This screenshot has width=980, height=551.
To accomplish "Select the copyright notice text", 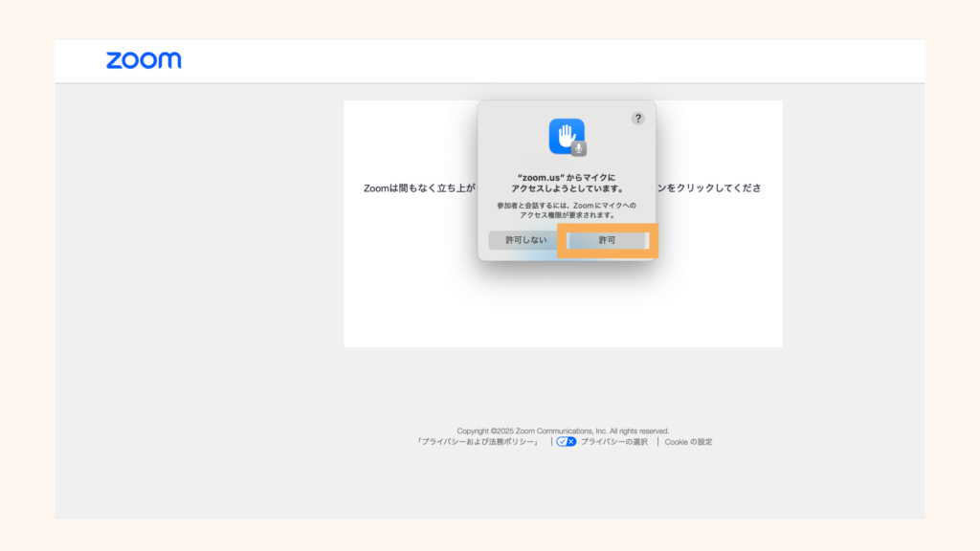I will (563, 430).
